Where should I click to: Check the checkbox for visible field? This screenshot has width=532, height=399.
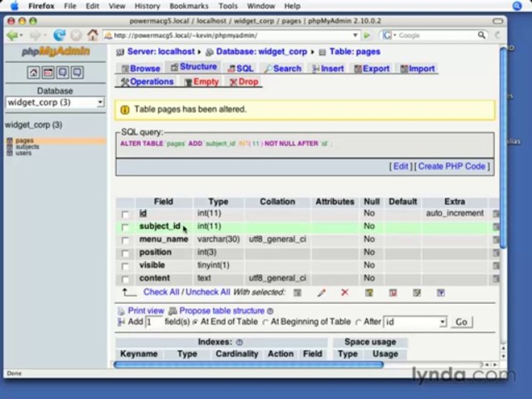125,266
